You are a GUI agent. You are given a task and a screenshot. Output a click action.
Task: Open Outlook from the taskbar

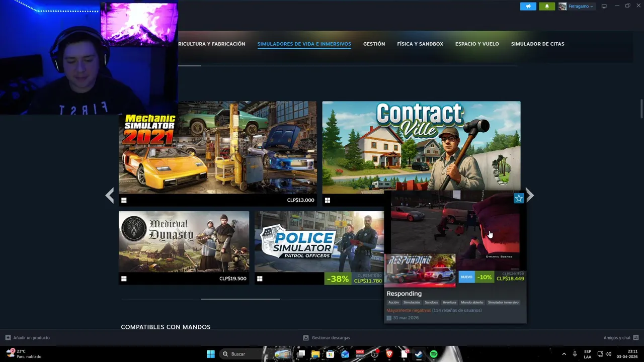pyautogui.click(x=345, y=354)
